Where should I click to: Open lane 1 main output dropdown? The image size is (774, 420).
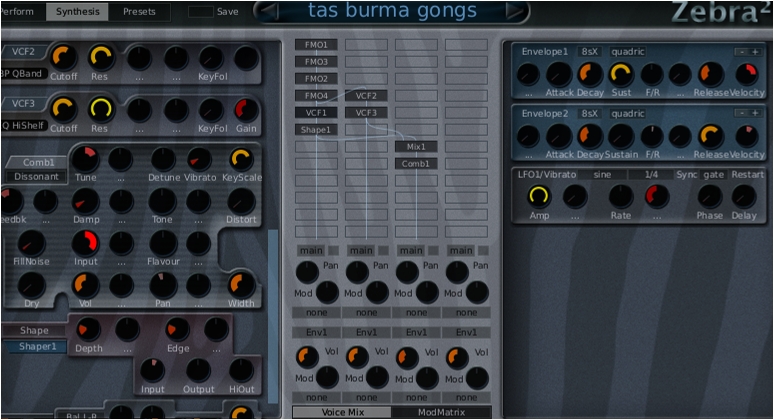click(x=311, y=251)
